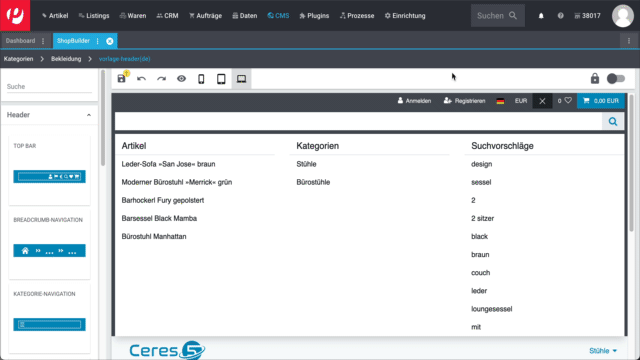Viewport: 640px width, 360px height.
Task: Select Leder-Sofa »San Jose« braun result
Action: (168, 164)
